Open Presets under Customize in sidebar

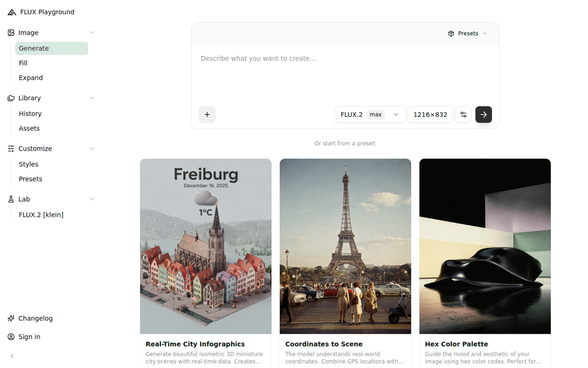pos(51,179)
